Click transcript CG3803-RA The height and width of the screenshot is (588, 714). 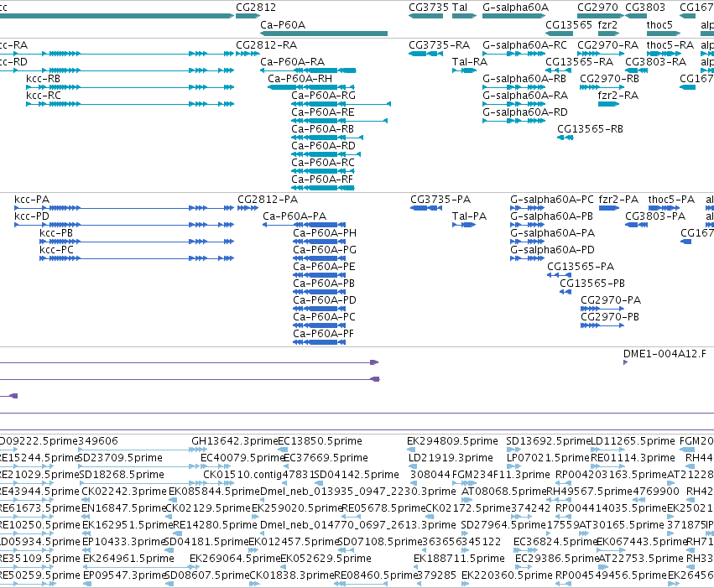pyautogui.click(x=656, y=62)
